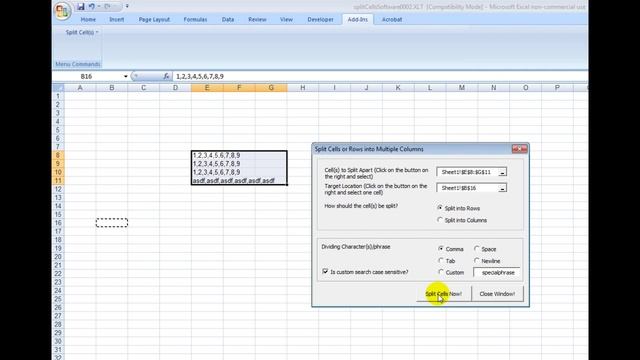Open the round Office button menu
The width and height of the screenshot is (640, 360).
pyautogui.click(x=62, y=11)
